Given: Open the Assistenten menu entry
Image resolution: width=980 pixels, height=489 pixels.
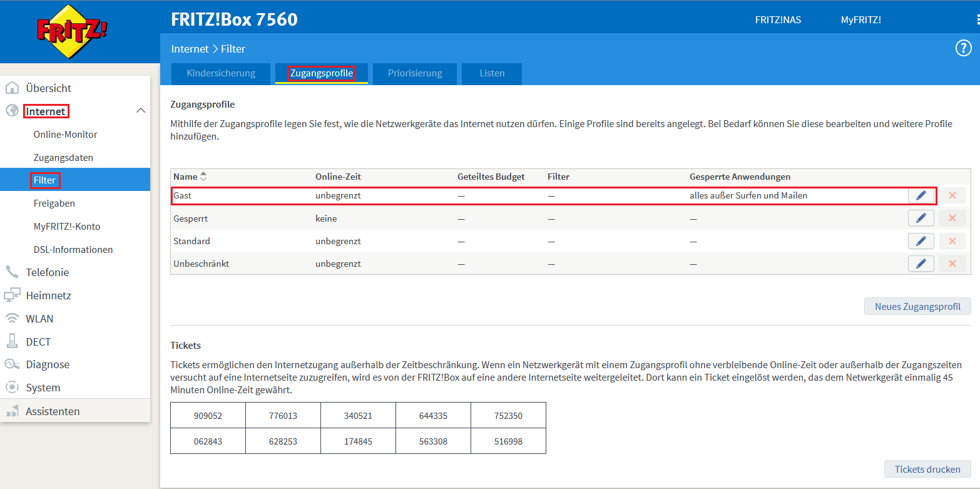Looking at the screenshot, I should coord(53,411).
